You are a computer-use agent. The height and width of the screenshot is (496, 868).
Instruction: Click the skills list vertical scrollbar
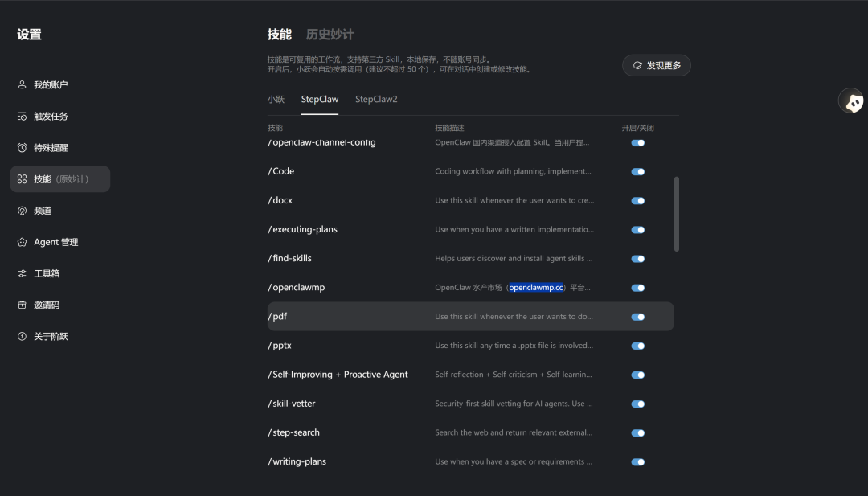coord(677,214)
